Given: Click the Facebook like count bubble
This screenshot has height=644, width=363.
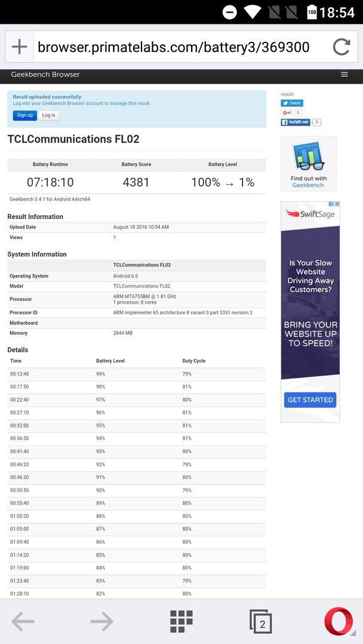Looking at the screenshot, I should tap(318, 122).
